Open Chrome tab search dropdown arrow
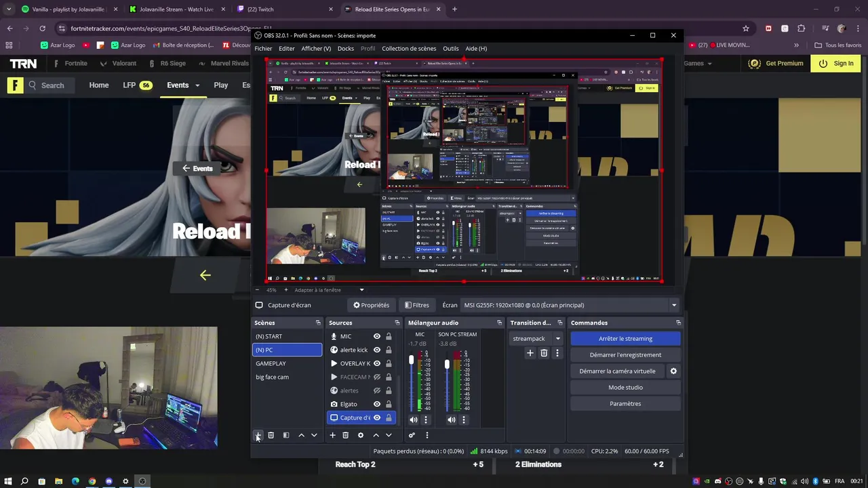The height and width of the screenshot is (488, 868). pyautogui.click(x=9, y=9)
